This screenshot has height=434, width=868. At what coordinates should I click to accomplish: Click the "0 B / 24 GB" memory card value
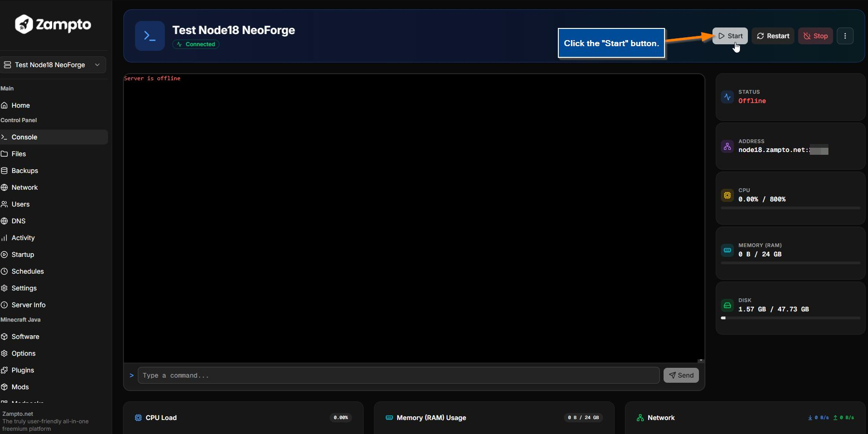pos(760,254)
